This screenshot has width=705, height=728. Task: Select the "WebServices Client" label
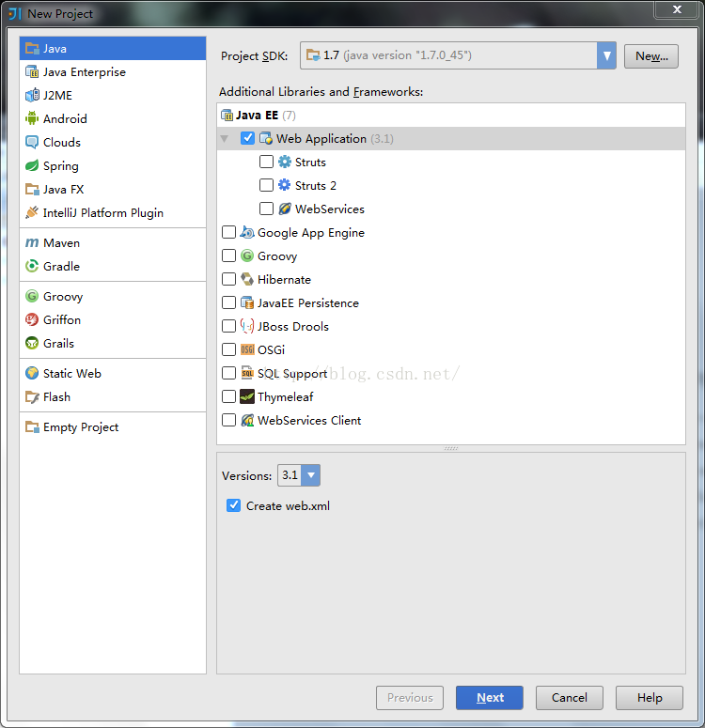tap(309, 420)
